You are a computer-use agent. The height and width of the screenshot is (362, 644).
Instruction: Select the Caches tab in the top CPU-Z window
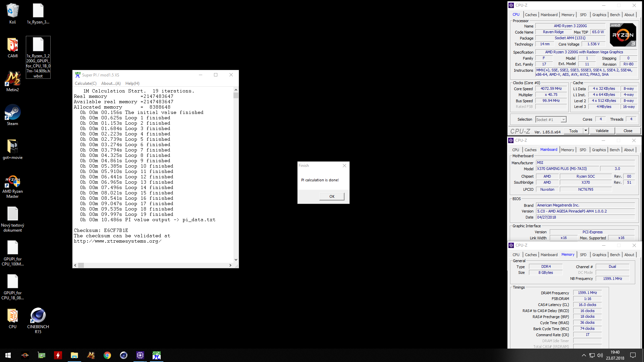pos(531,15)
